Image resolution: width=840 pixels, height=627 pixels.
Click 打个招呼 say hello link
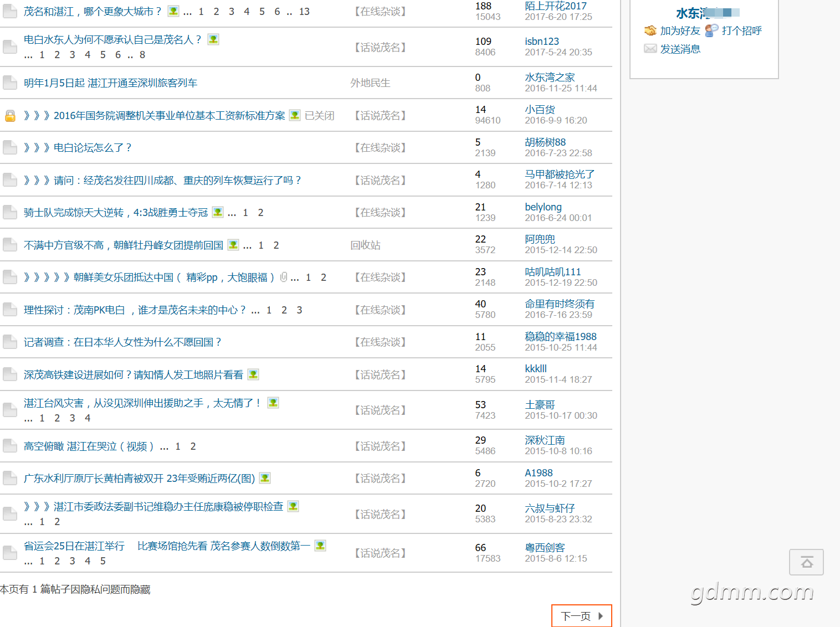(x=742, y=31)
